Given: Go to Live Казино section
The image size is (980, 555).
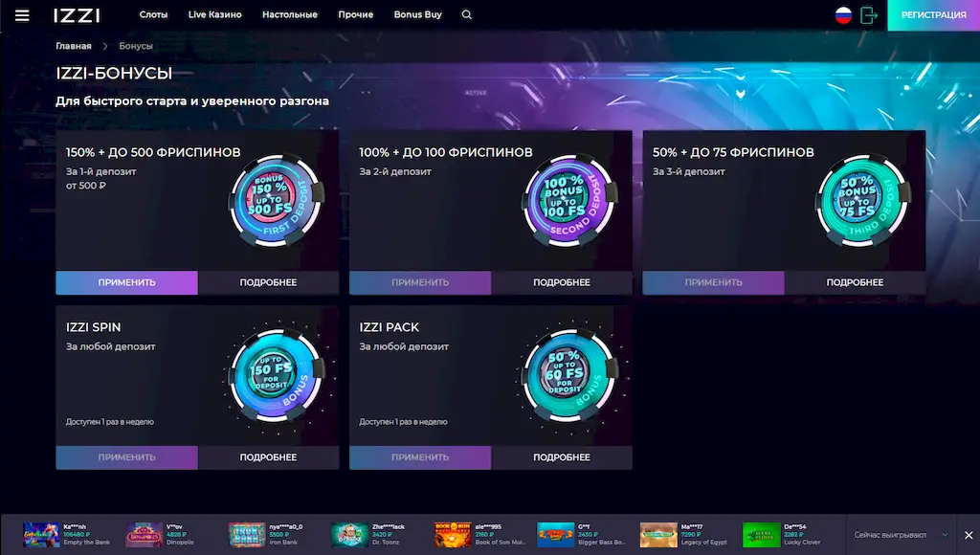Looking at the screenshot, I should click(214, 15).
